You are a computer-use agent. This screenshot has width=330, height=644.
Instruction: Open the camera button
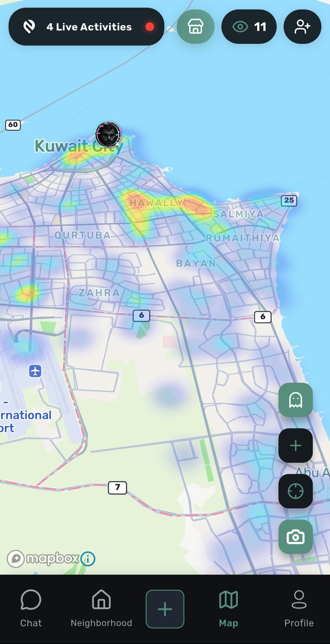click(295, 537)
